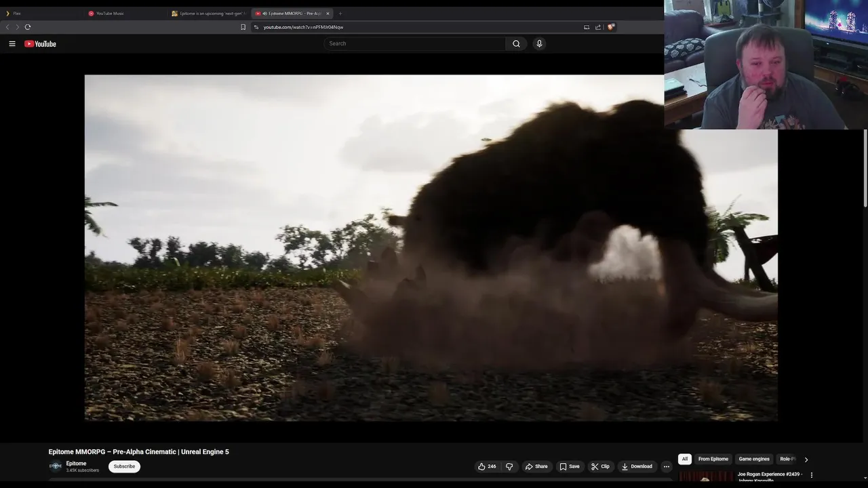
Task: Open more actions three-dot menu under video
Action: coord(666,466)
